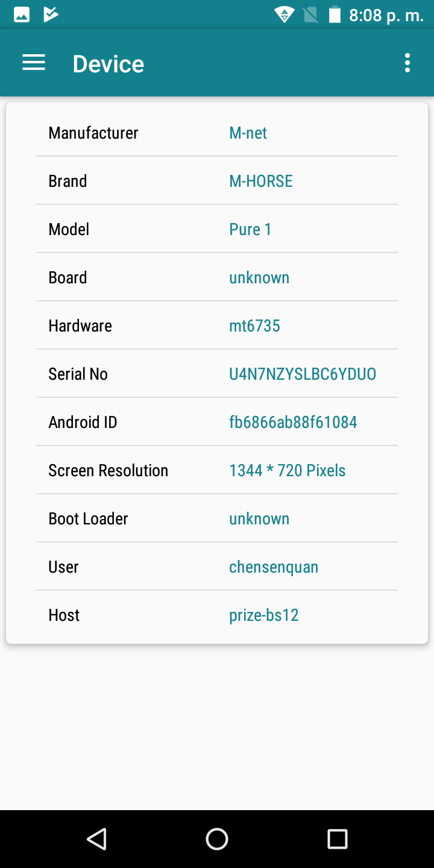Tap the checkmark app notification icon
The height and width of the screenshot is (868, 434).
point(51,14)
